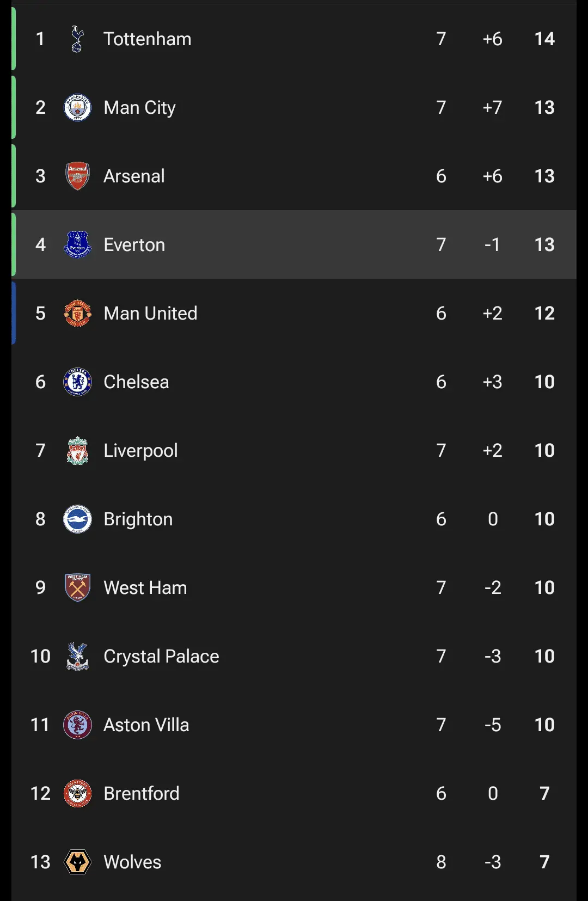Tap the Brentford bee badge

pos(77,794)
